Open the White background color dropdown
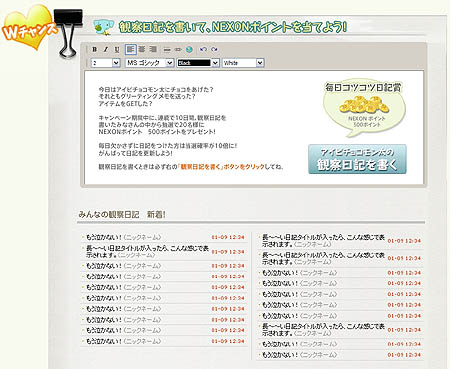450x369 pixels. [x=243, y=63]
